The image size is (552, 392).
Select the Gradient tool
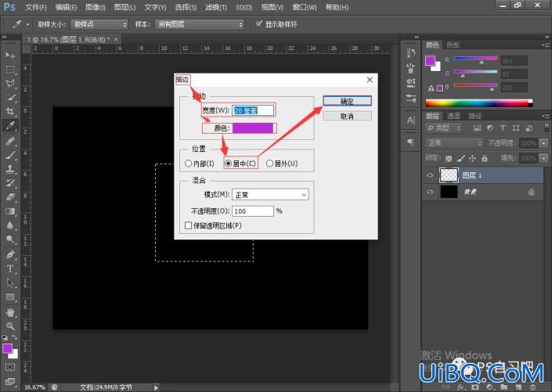pyautogui.click(x=10, y=211)
